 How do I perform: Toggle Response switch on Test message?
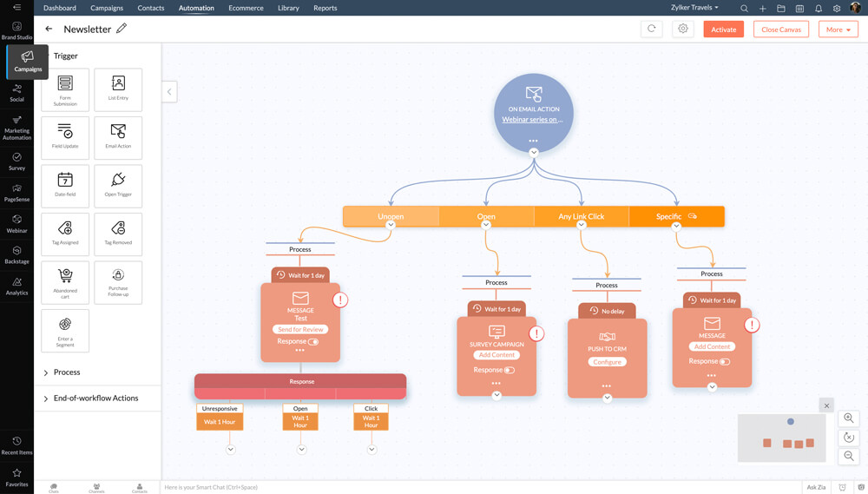pyautogui.click(x=313, y=342)
